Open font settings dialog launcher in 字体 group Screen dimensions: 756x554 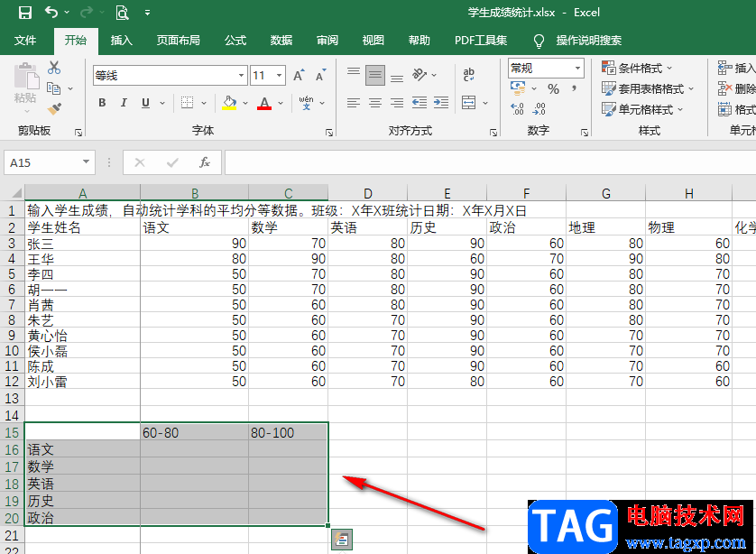[329, 132]
